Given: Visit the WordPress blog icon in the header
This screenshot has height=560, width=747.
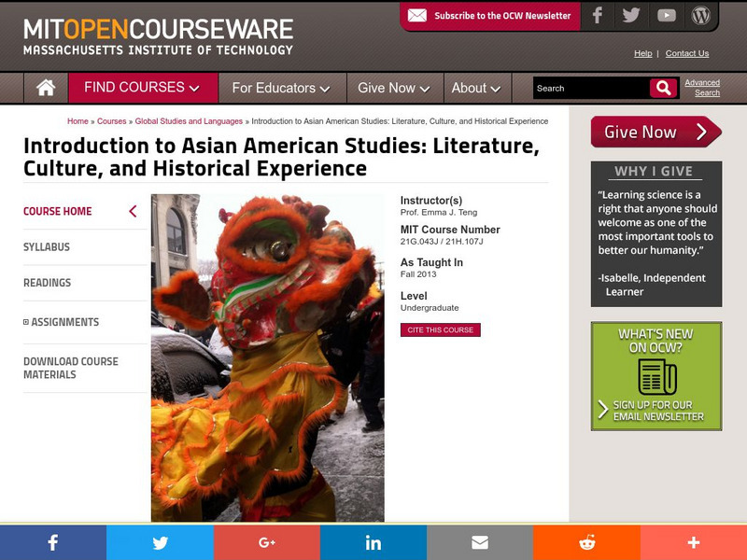Looking at the screenshot, I should [701, 16].
